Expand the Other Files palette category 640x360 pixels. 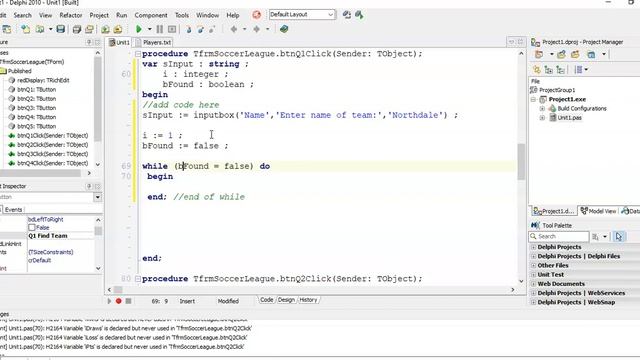tap(533, 265)
